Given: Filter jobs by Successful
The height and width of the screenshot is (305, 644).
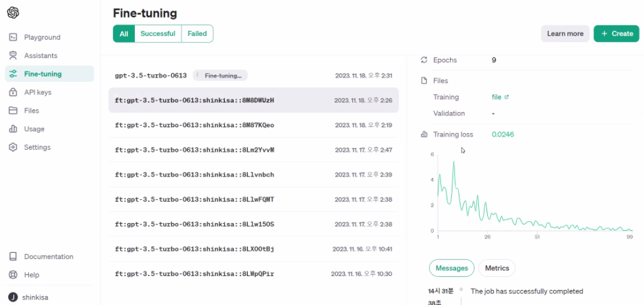Looking at the screenshot, I should pyautogui.click(x=158, y=34).
